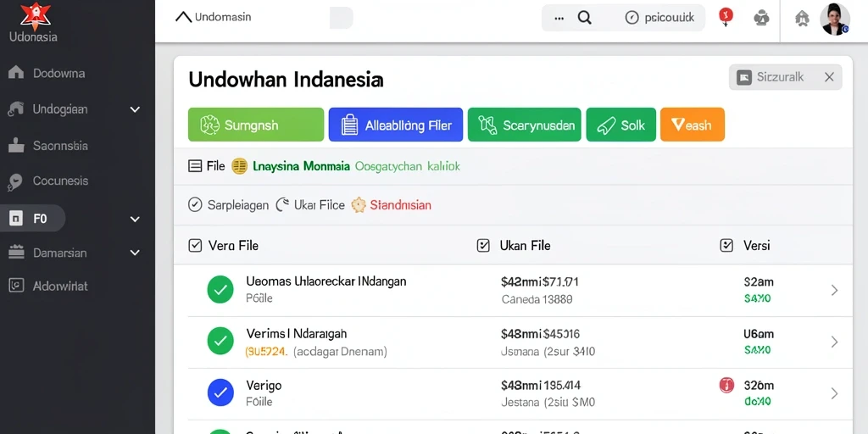Click the green Sumgnsh button
The width and height of the screenshot is (868, 434).
(x=256, y=125)
